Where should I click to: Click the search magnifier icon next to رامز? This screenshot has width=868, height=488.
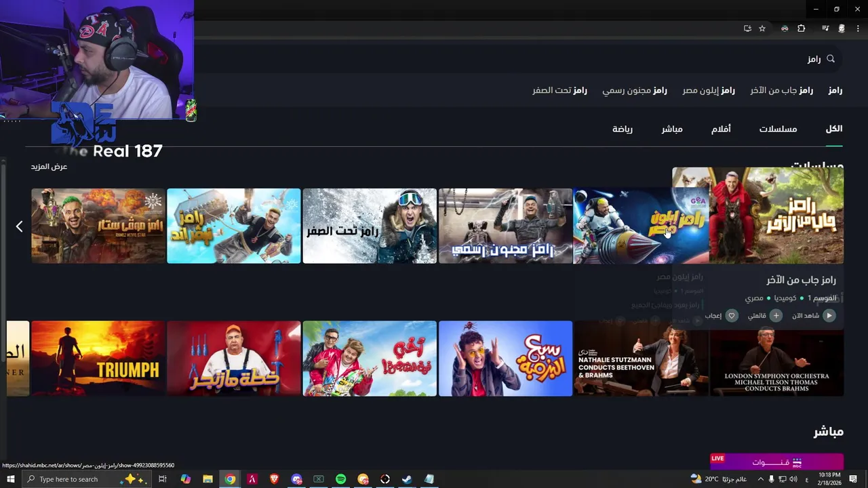(831, 59)
